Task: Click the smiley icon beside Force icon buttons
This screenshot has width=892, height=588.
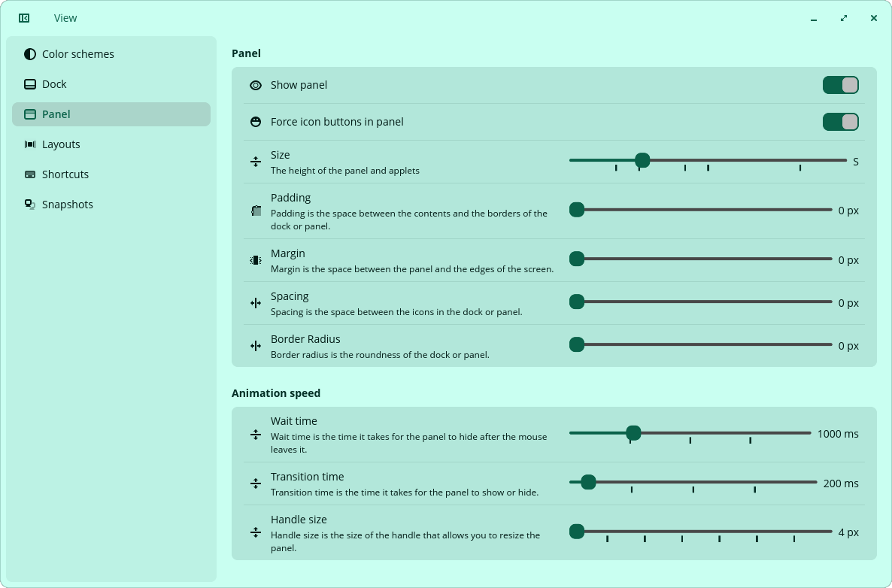Action: tap(256, 122)
